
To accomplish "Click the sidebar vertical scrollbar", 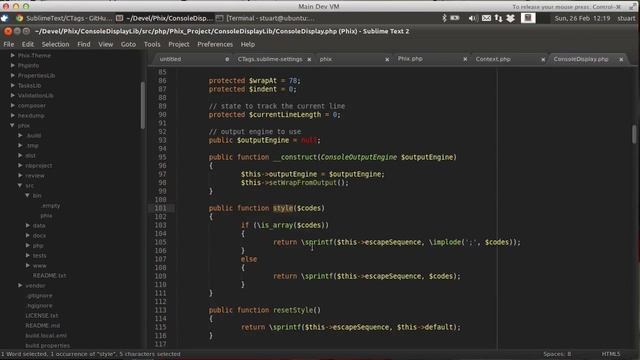I will pos(142,105).
